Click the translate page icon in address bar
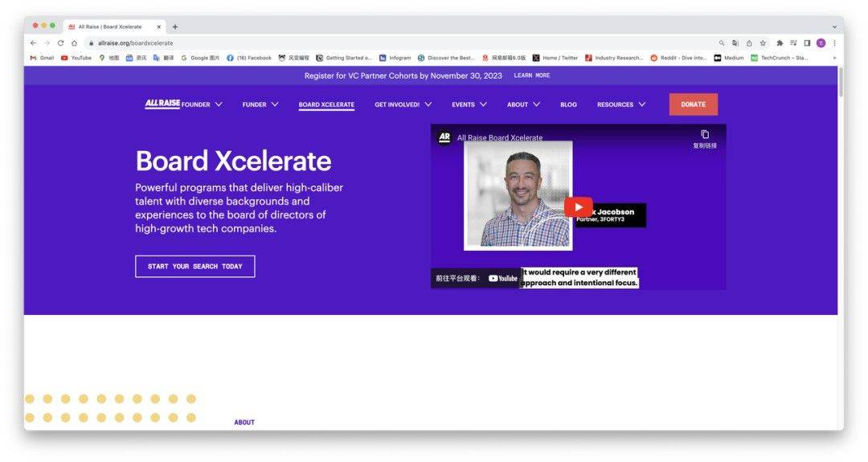This screenshot has width=868, height=462. click(x=735, y=43)
